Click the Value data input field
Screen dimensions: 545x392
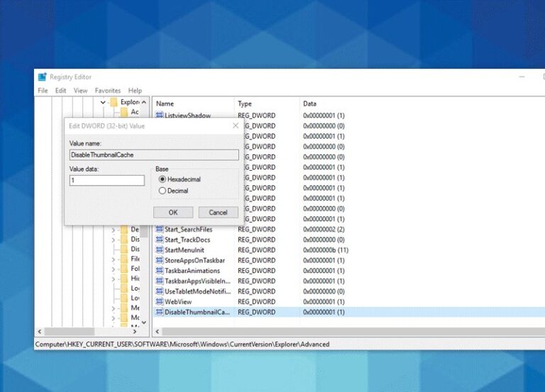(x=107, y=180)
